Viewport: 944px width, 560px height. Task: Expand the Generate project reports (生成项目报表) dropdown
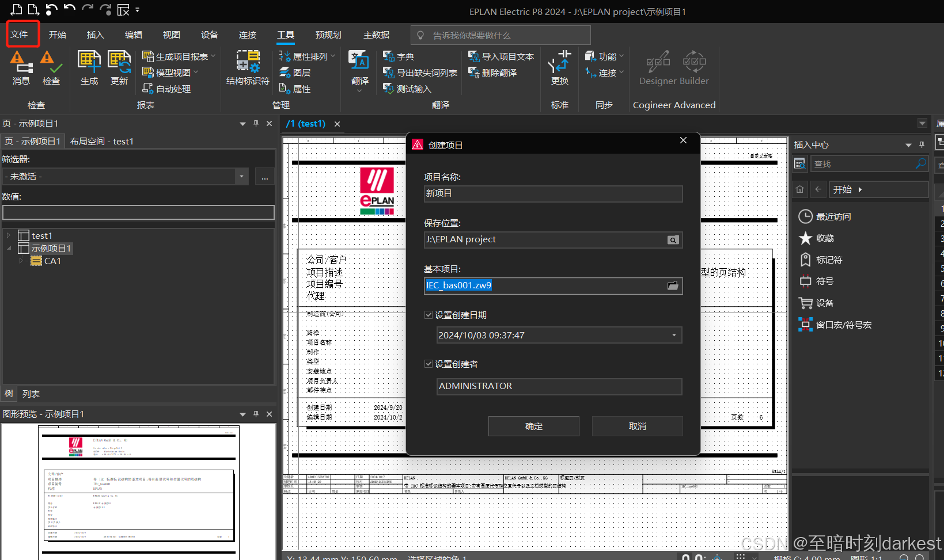(213, 56)
